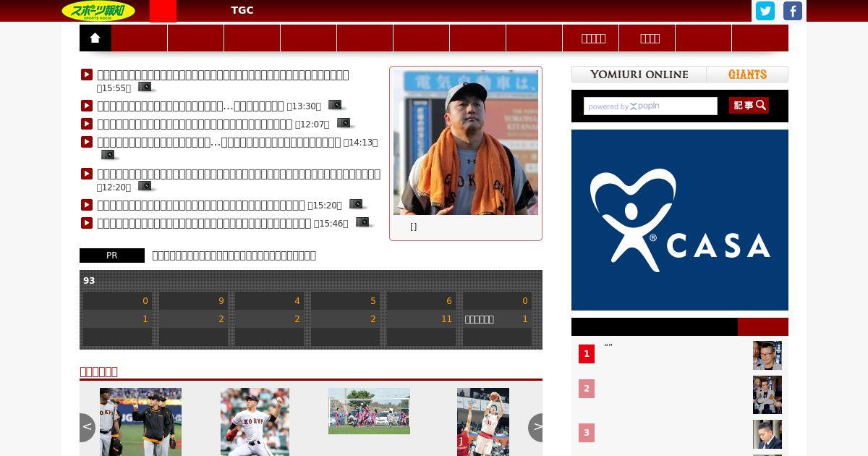Open the headline timestamped 15:55
Viewport: 868px width, 456px height.
pos(223,75)
